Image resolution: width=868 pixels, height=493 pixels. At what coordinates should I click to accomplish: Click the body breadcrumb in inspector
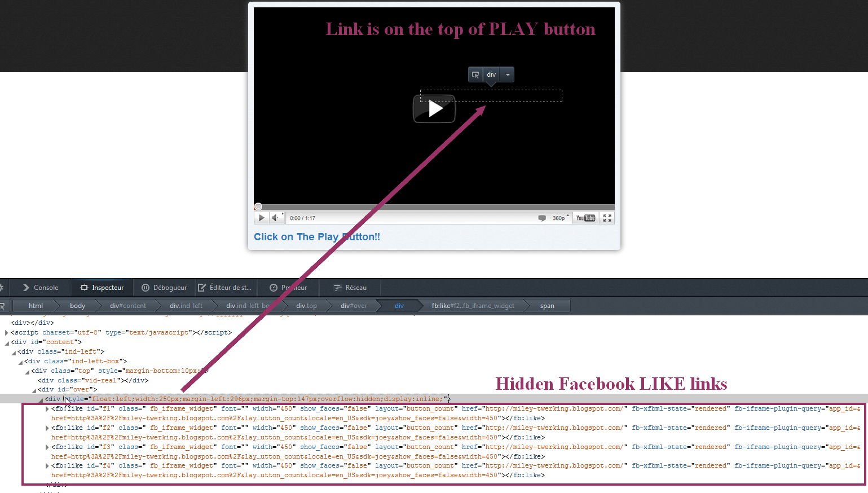[77, 306]
